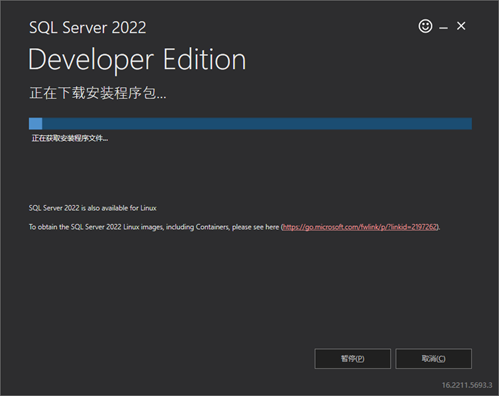Open the go.microsoft.com Linux images link
This screenshot has width=499, height=396.
coord(360,227)
